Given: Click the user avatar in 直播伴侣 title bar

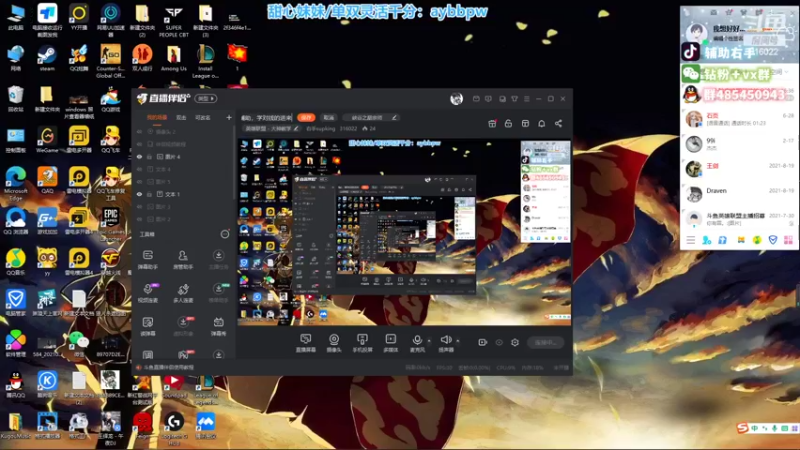Looking at the screenshot, I should [456, 99].
